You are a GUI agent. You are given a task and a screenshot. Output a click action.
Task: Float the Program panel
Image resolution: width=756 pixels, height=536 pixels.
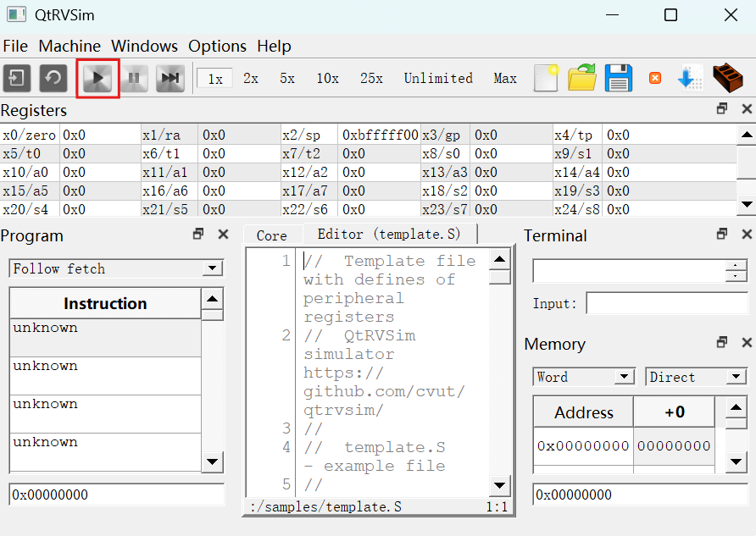(198, 234)
